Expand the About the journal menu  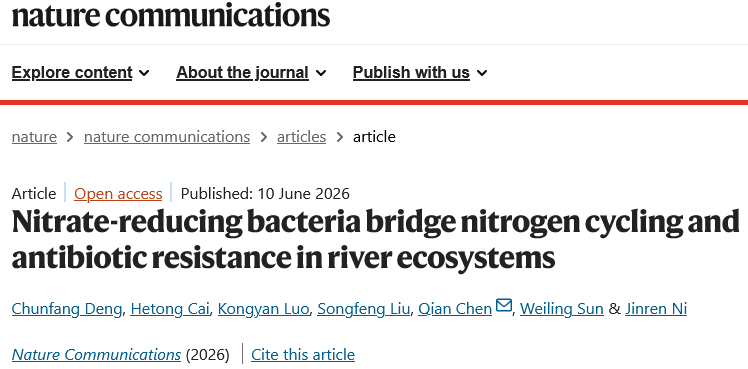point(251,72)
